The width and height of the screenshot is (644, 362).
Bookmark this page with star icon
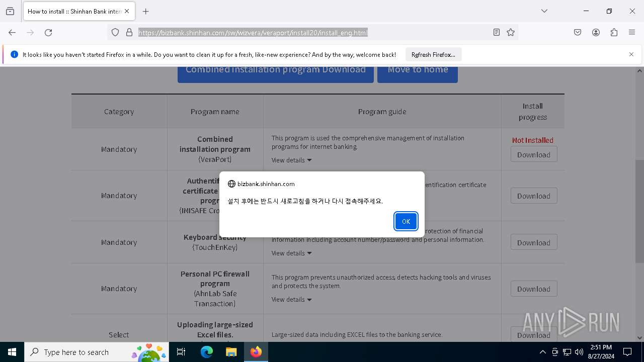[x=511, y=32]
